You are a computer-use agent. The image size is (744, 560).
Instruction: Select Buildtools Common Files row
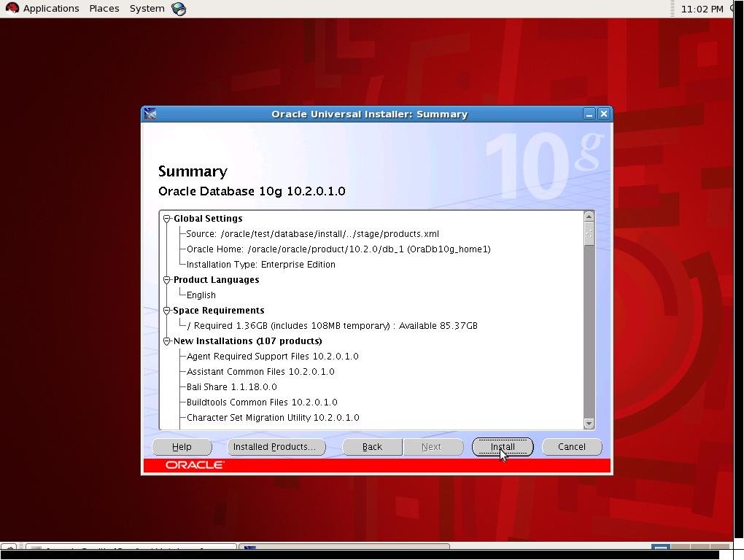tap(262, 402)
